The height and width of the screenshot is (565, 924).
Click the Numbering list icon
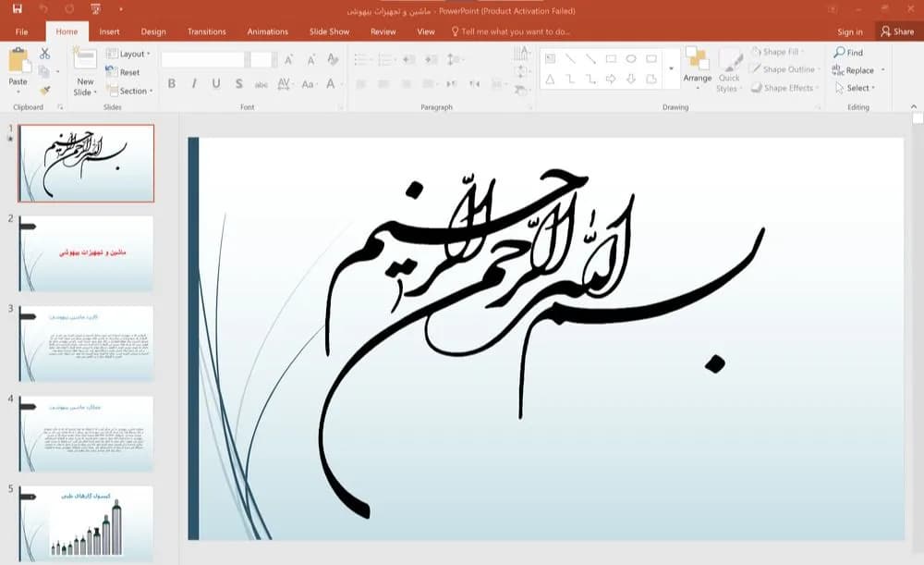tap(386, 59)
